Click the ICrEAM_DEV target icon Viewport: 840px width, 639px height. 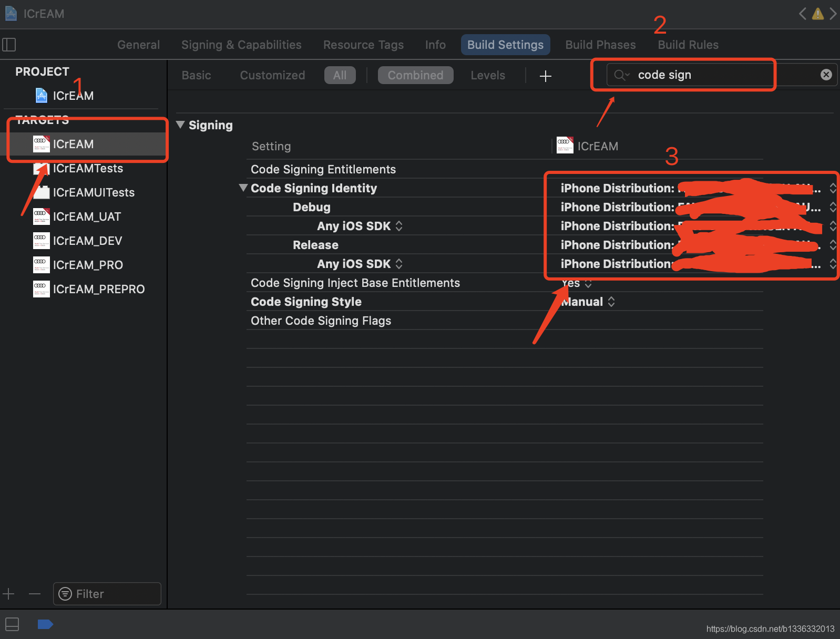pos(42,241)
